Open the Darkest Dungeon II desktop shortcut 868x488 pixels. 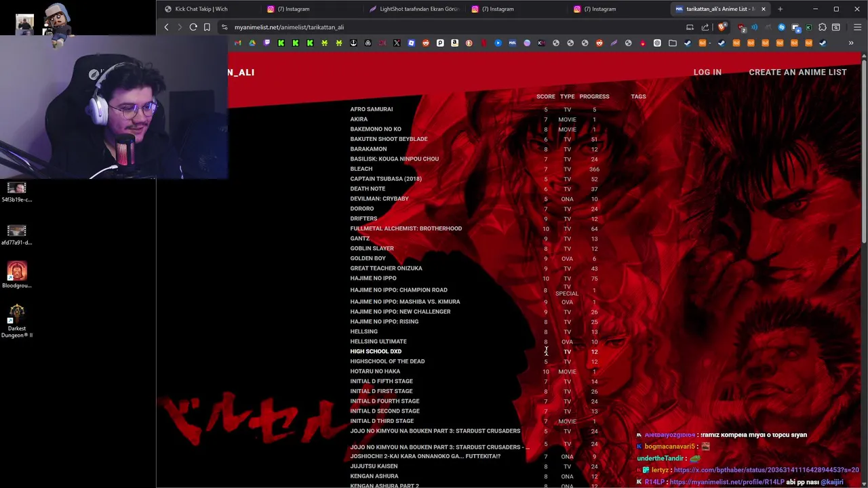coord(17,321)
